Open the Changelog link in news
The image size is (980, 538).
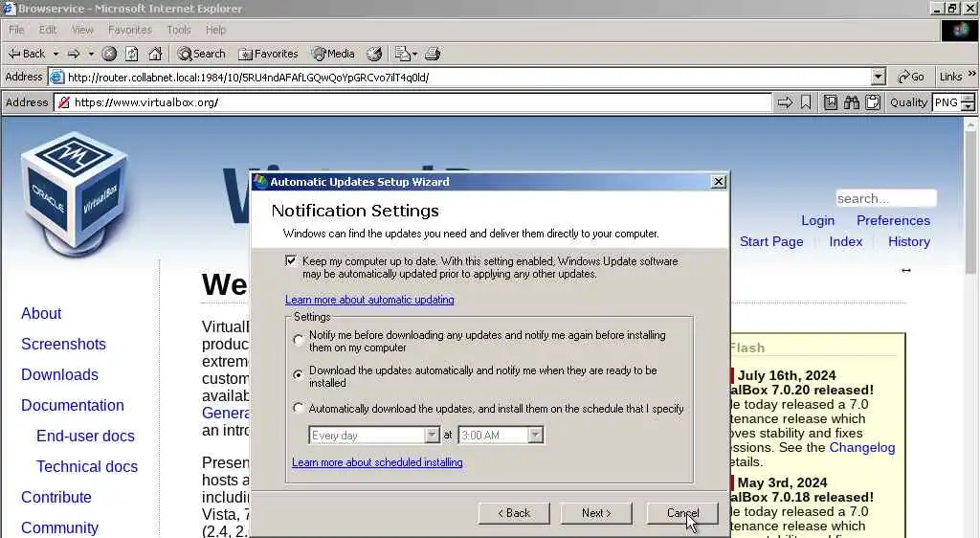pyautogui.click(x=862, y=447)
